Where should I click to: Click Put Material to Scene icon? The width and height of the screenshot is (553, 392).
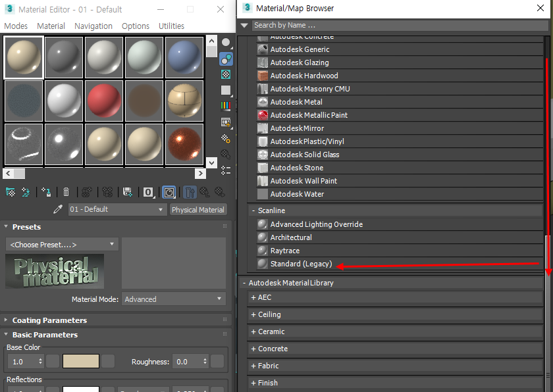point(26,192)
